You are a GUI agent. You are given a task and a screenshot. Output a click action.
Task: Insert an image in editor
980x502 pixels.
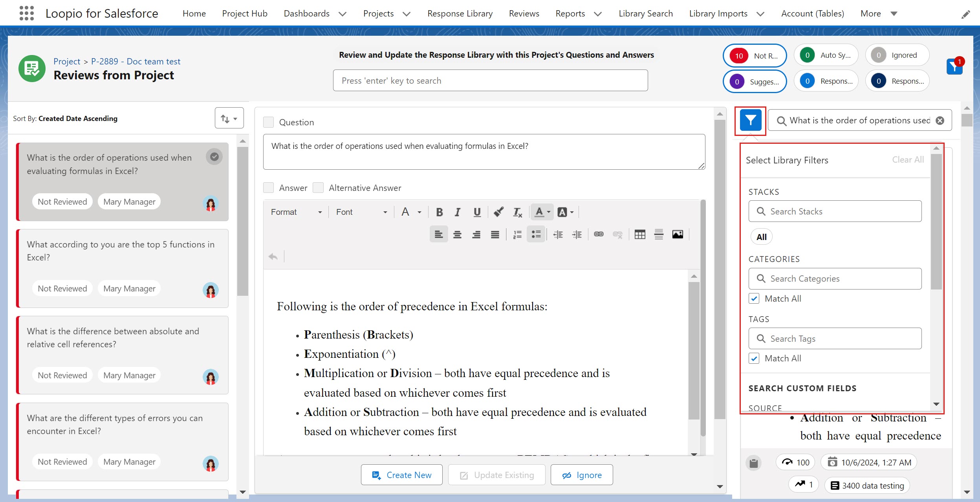[x=678, y=235]
